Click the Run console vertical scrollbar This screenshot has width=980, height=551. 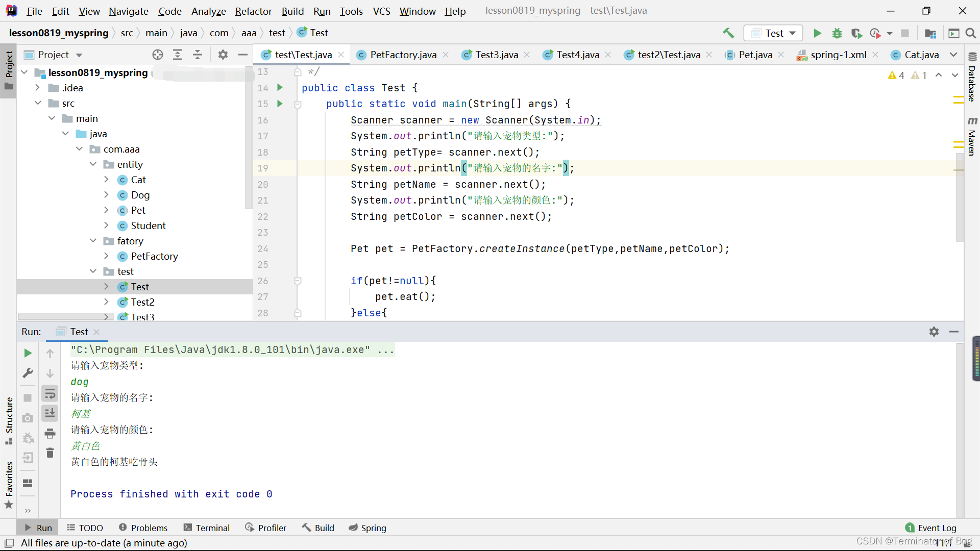[x=960, y=430]
